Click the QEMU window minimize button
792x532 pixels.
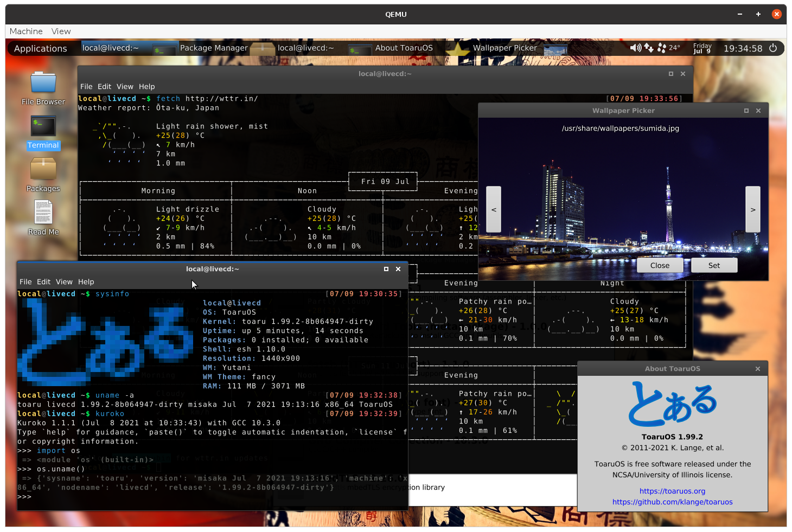(x=740, y=14)
